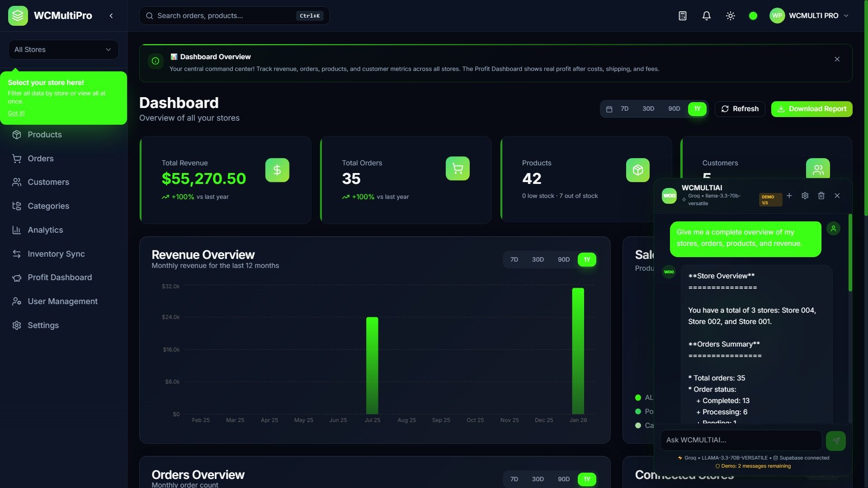Screen dimensions: 868x488
Task: Focus the Ask WCMULTIAI input field
Action: [x=741, y=440]
